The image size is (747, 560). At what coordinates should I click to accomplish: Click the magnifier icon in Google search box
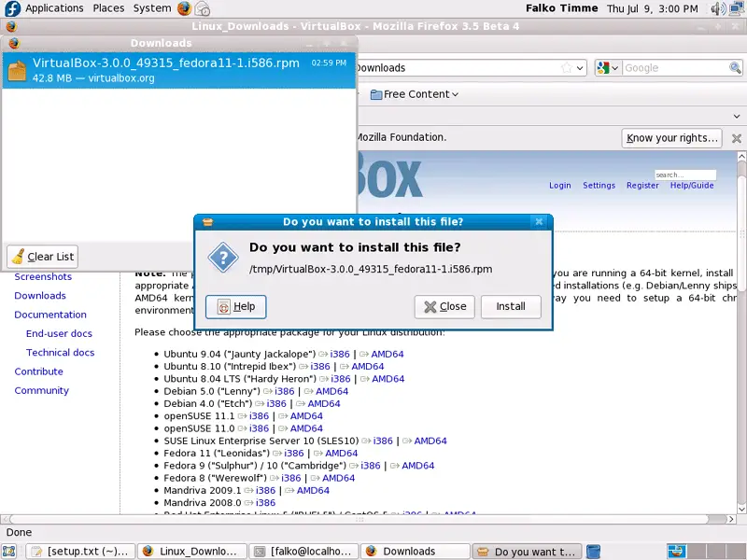click(735, 68)
